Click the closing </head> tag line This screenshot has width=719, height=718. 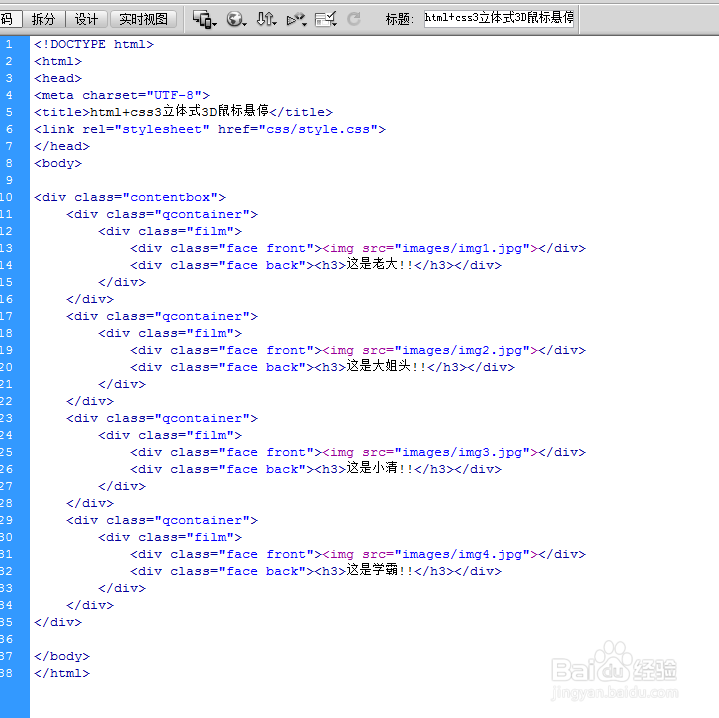pos(62,146)
